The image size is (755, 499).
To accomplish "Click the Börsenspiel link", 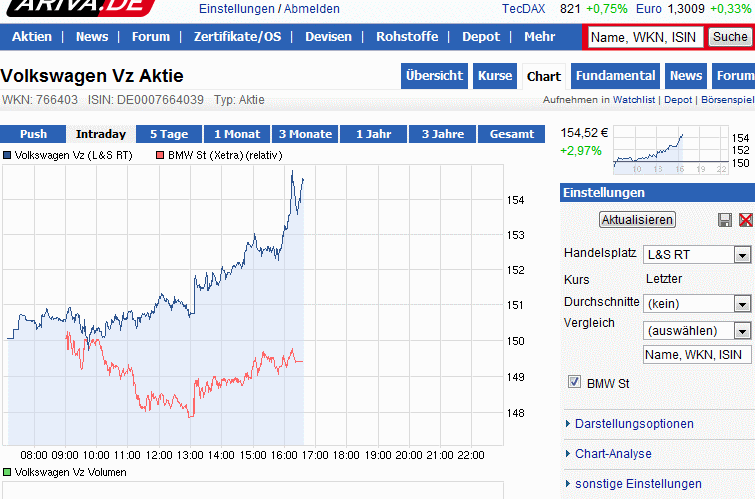I will [x=728, y=100].
